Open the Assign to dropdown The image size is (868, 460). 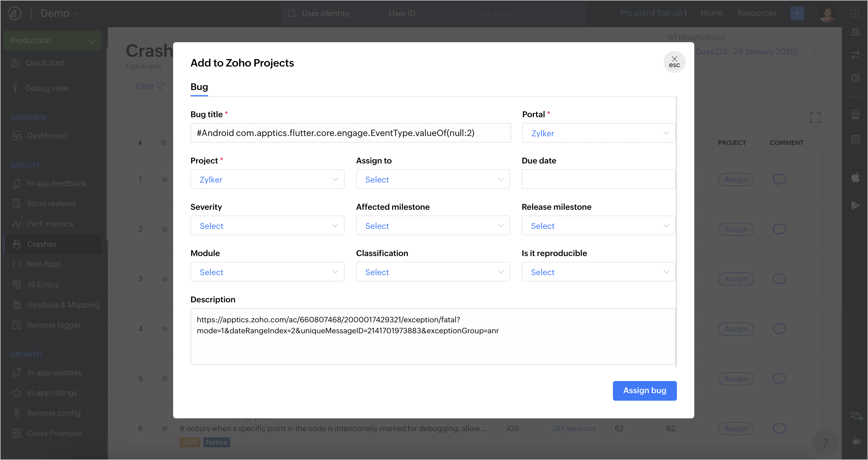click(433, 179)
